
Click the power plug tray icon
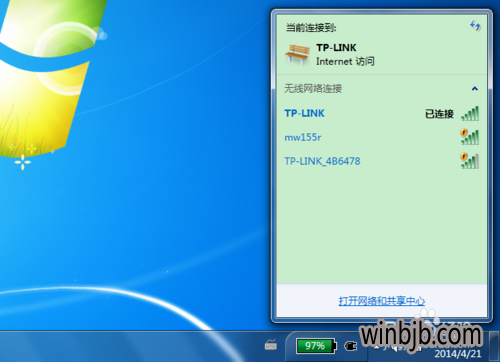pyautogui.click(x=350, y=346)
